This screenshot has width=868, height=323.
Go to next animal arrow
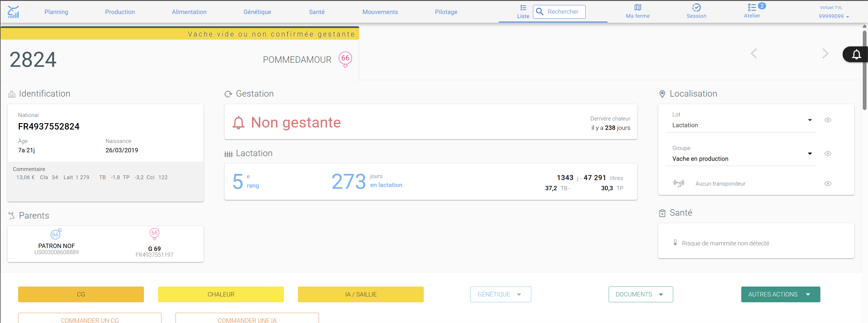coord(825,53)
